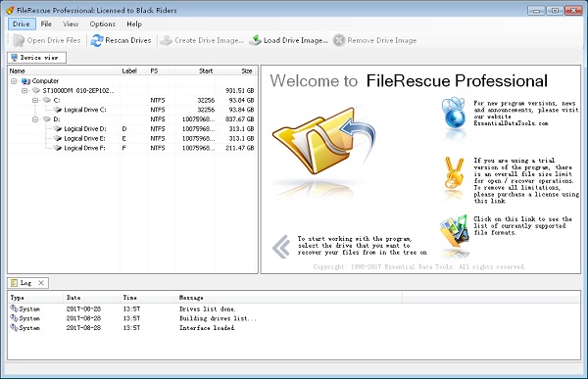
Task: Select Logical Drive F: in tree
Action: pyautogui.click(x=84, y=148)
